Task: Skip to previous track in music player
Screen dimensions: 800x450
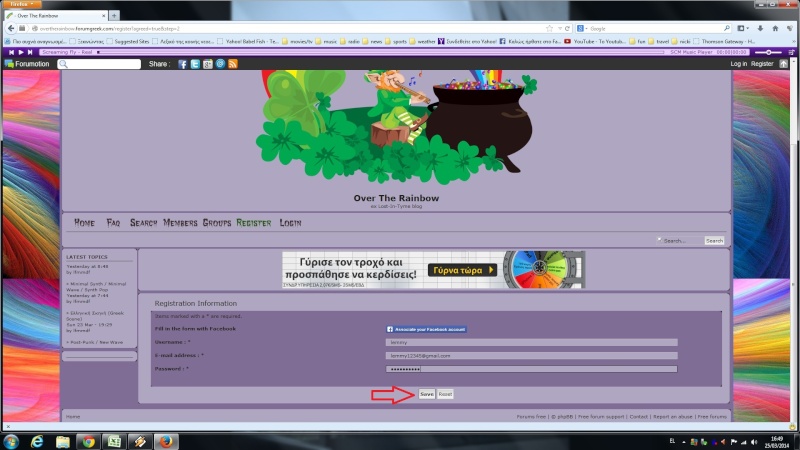Action: (11, 52)
